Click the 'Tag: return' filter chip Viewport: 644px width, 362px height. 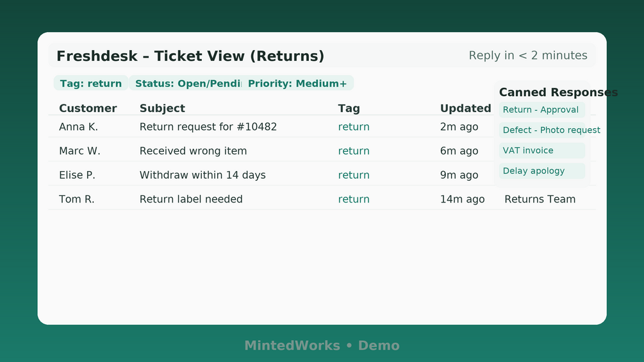coord(91,83)
